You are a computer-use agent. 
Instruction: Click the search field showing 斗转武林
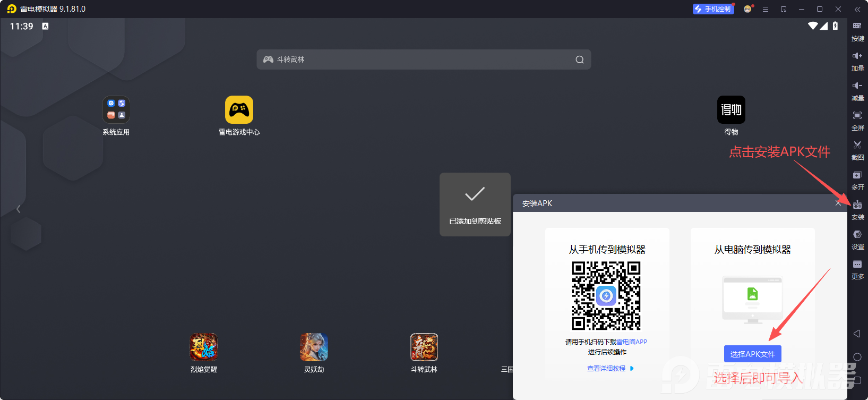[x=423, y=59]
